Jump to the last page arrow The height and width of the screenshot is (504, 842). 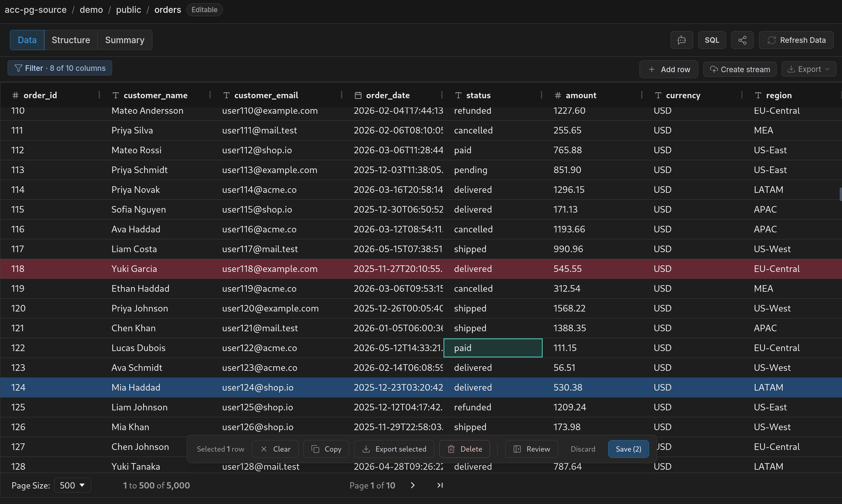click(x=440, y=485)
